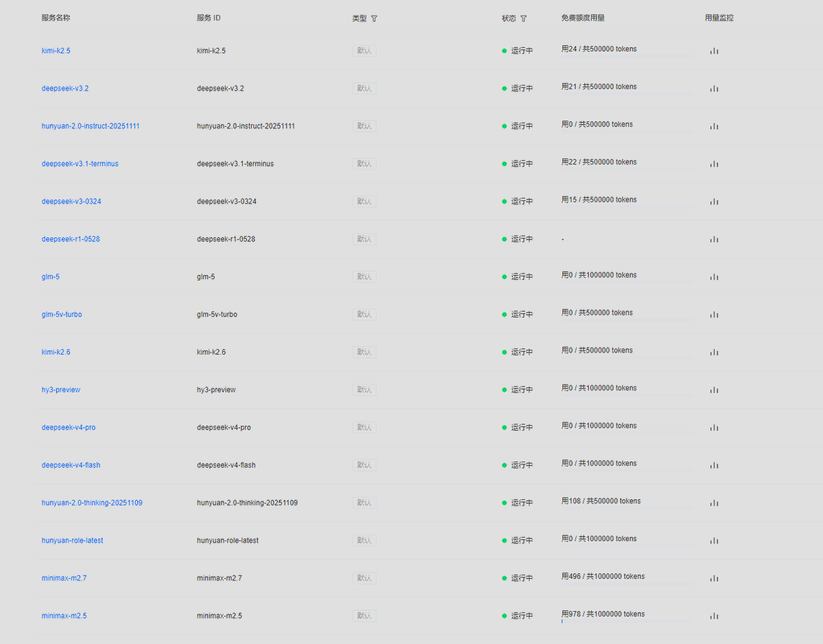Open the deepseek-v4-pro service link

[69, 428]
